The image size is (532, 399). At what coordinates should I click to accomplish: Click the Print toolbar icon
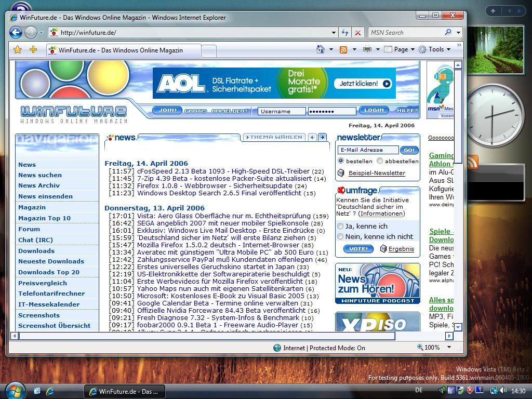[367, 49]
